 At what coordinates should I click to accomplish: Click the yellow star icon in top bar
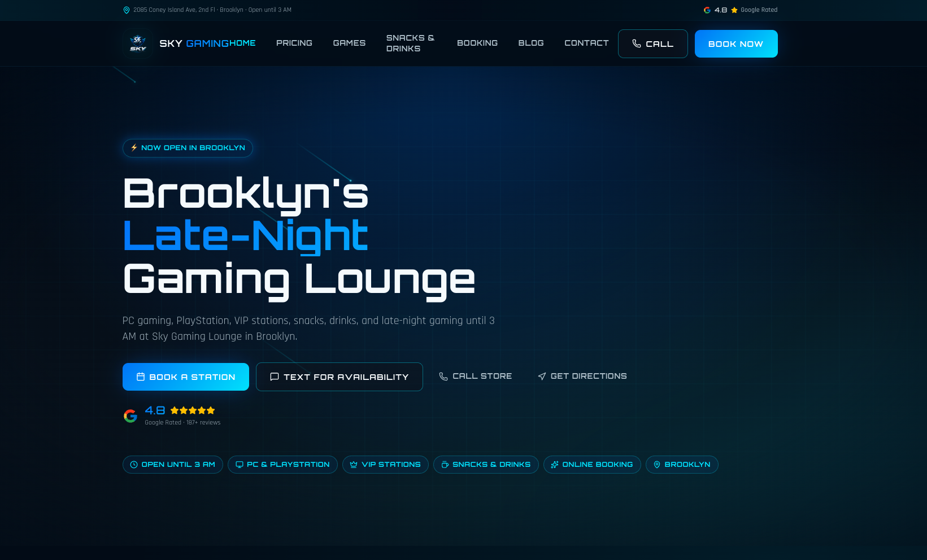click(734, 10)
